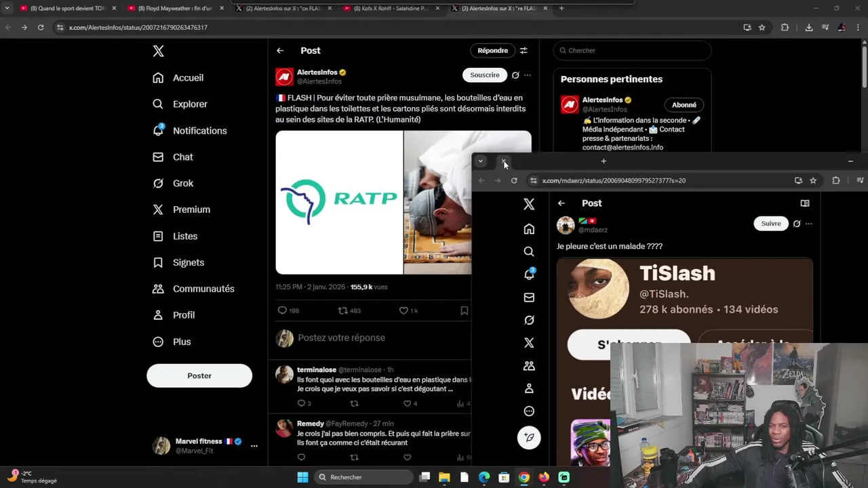
Task: Open Grok in the main sidebar
Action: 174,184
